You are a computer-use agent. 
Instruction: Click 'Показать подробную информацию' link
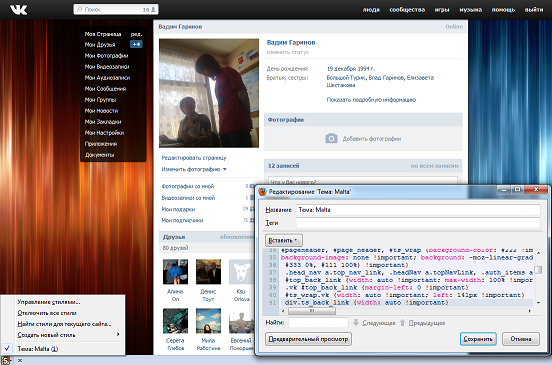371,100
